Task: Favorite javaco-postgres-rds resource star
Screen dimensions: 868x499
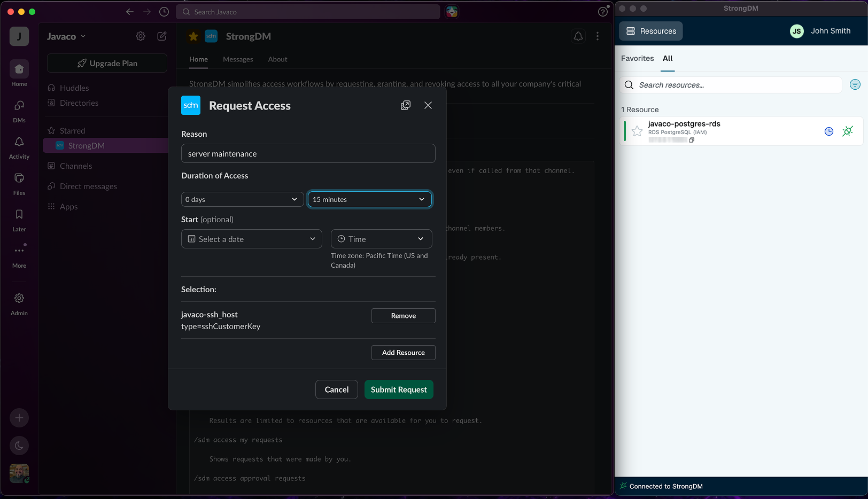Action: coord(637,131)
